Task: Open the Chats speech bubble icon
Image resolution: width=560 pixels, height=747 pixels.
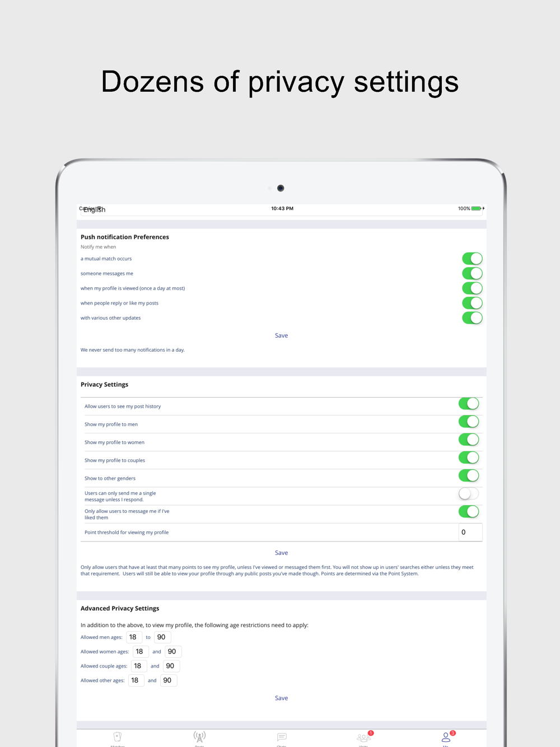Action: point(282,737)
